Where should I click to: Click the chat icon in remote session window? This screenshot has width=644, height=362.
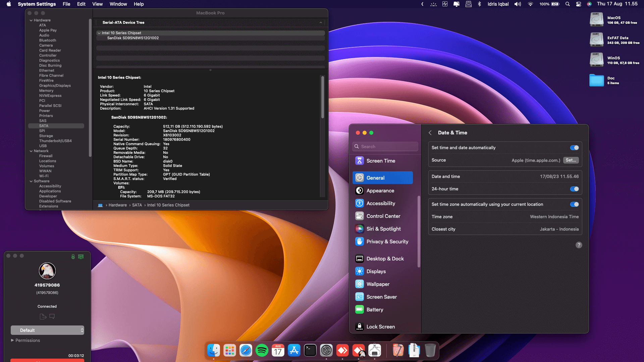point(52,316)
